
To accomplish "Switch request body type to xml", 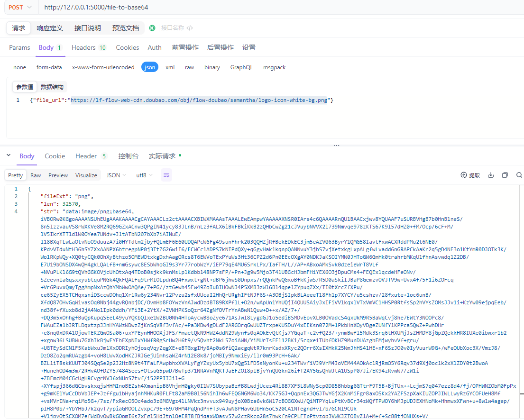I will point(170,67).
